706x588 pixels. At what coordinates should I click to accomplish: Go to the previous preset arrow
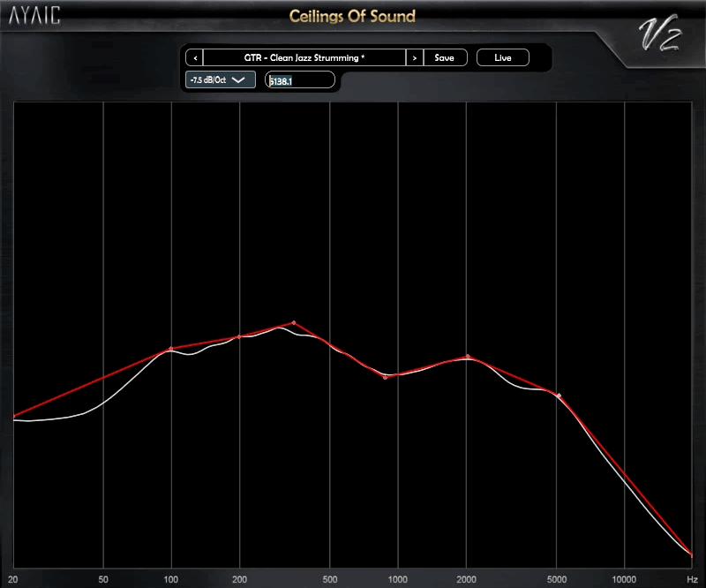[194, 57]
